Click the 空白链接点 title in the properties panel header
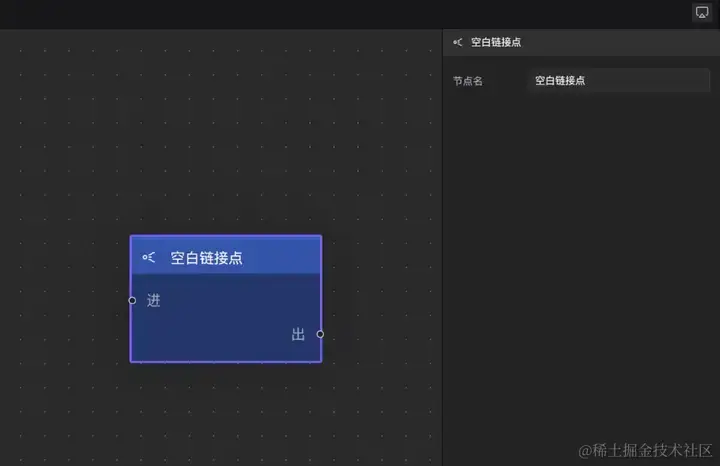 [496, 42]
